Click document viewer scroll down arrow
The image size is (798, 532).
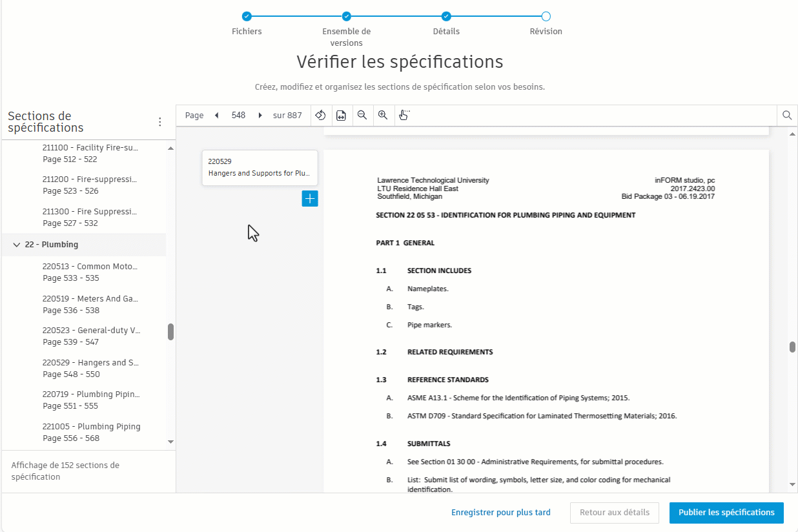[x=792, y=484]
